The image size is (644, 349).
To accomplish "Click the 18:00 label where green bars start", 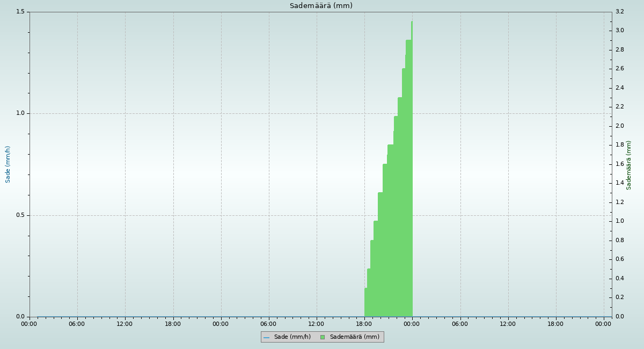I will 364,324.
